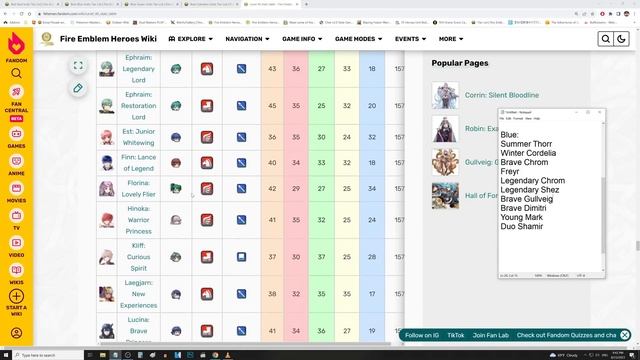Open the Wikis sidebar section
This screenshot has height=360, width=640.
click(16, 274)
